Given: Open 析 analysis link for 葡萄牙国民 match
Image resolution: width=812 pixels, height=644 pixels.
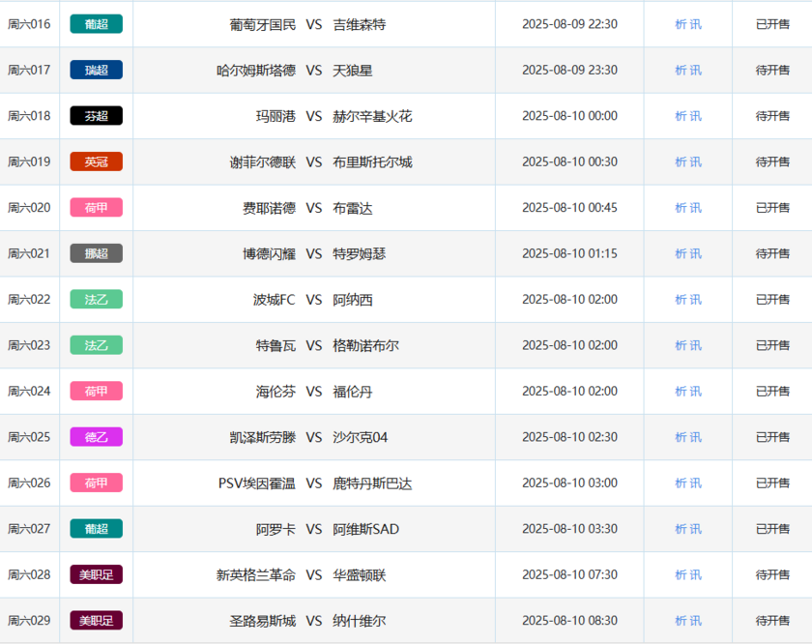Looking at the screenshot, I should pos(681,24).
